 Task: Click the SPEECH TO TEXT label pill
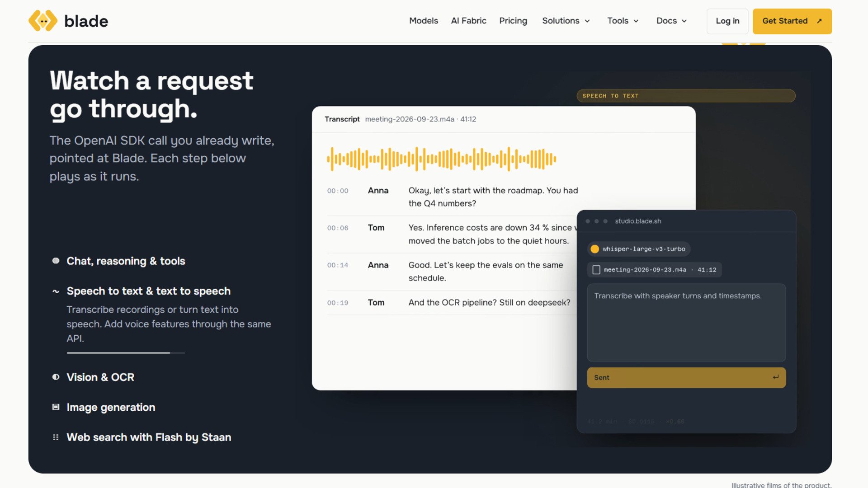(x=686, y=96)
